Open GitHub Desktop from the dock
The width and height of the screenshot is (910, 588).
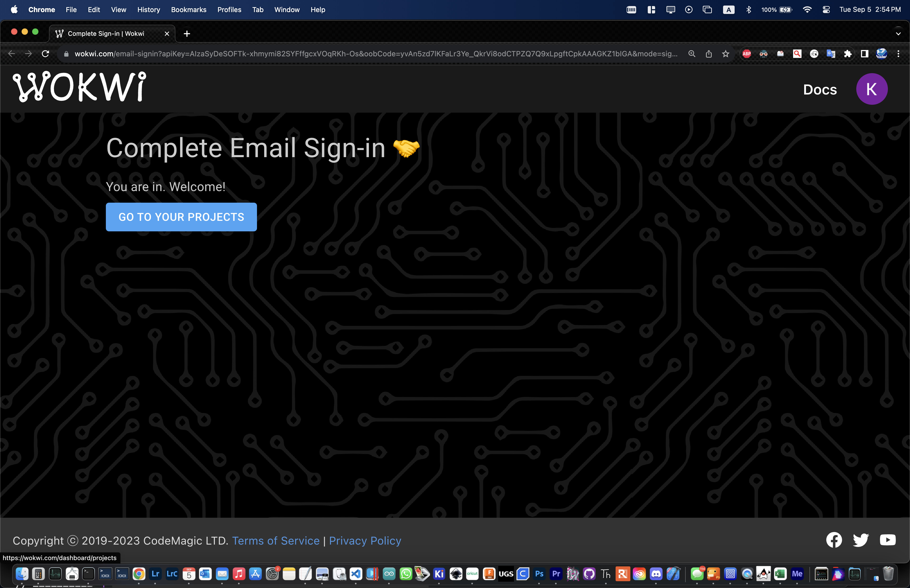(x=589, y=574)
